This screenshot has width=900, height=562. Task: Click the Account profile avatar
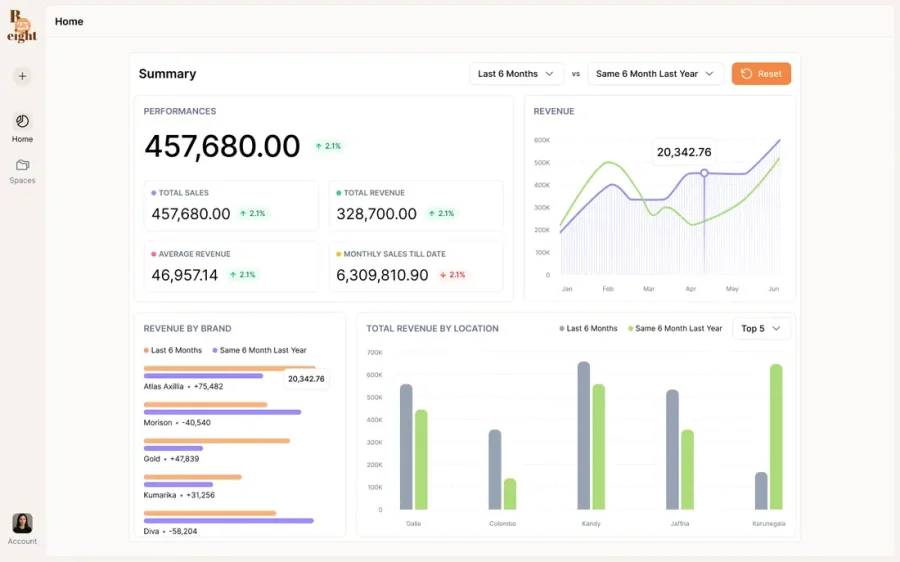(22, 523)
